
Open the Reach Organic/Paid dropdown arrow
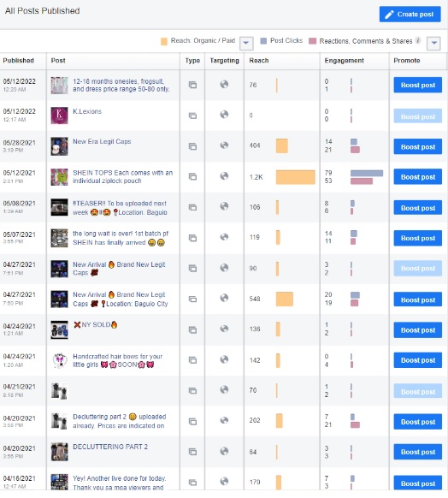coord(246,43)
